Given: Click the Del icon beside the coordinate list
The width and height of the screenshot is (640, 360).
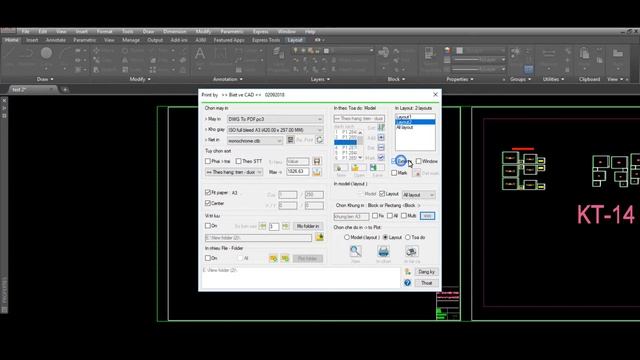Looking at the screenshot, I should point(381,147).
